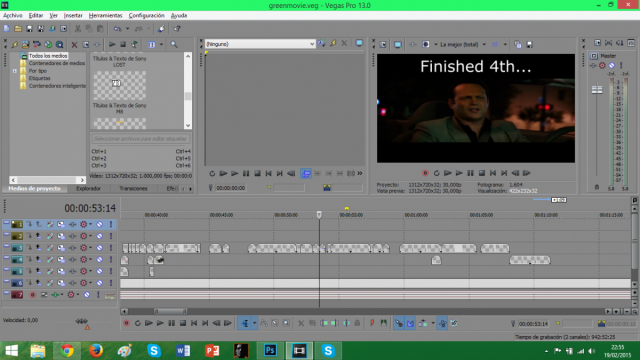This screenshot has width=640, height=360.
Task: Click the Cut scissors icon
Action: [78, 29]
